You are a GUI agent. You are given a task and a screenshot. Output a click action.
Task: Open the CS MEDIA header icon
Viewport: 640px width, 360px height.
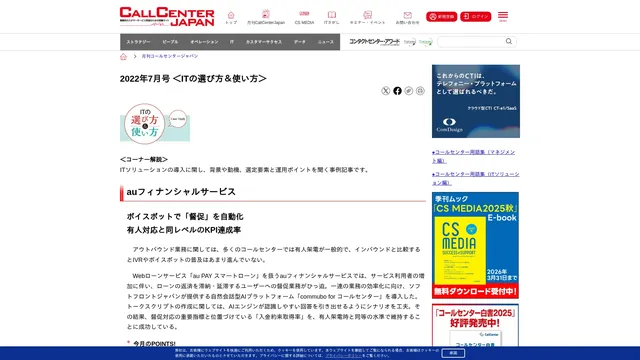(x=304, y=18)
